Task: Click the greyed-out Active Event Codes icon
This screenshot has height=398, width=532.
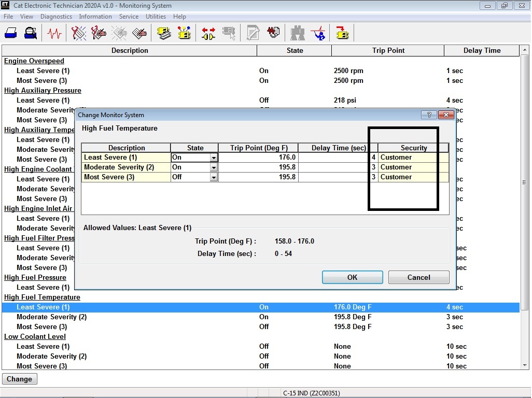Action: (119, 33)
